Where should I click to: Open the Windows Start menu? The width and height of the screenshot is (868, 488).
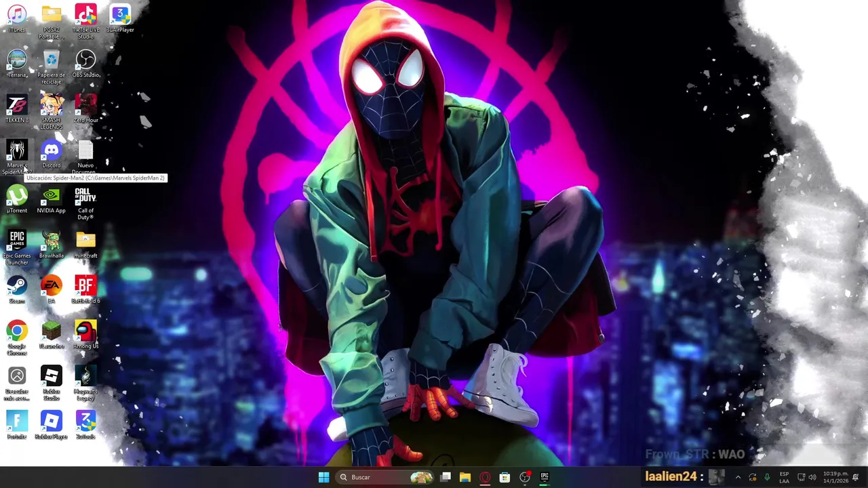coord(323,477)
